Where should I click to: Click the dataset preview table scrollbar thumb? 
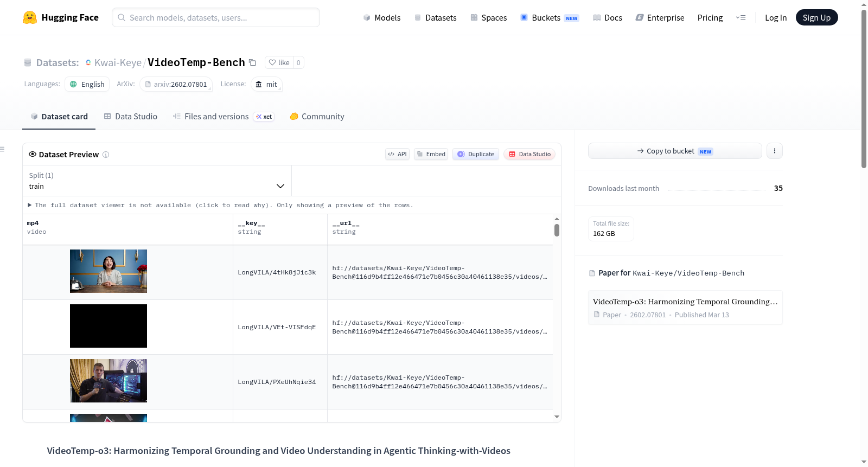557,230
